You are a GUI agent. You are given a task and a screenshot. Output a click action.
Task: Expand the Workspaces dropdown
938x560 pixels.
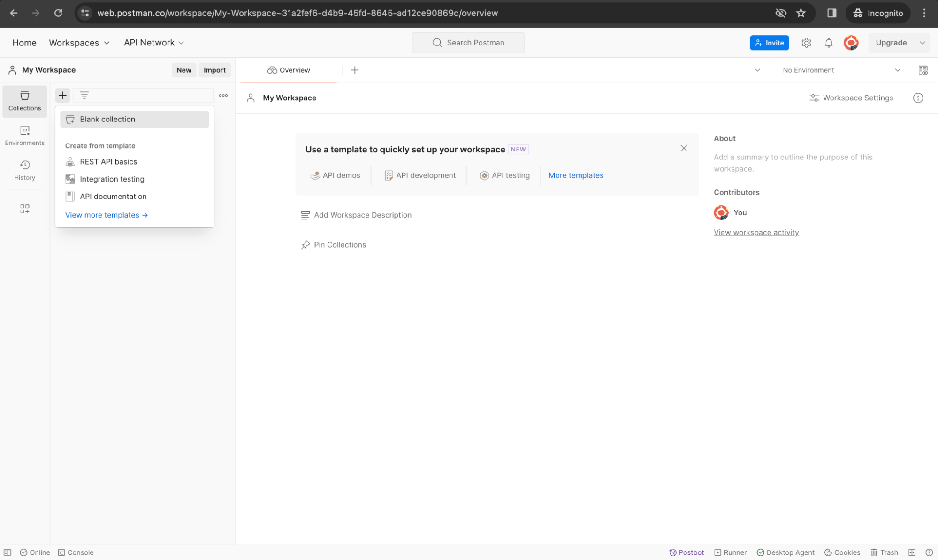[79, 43]
